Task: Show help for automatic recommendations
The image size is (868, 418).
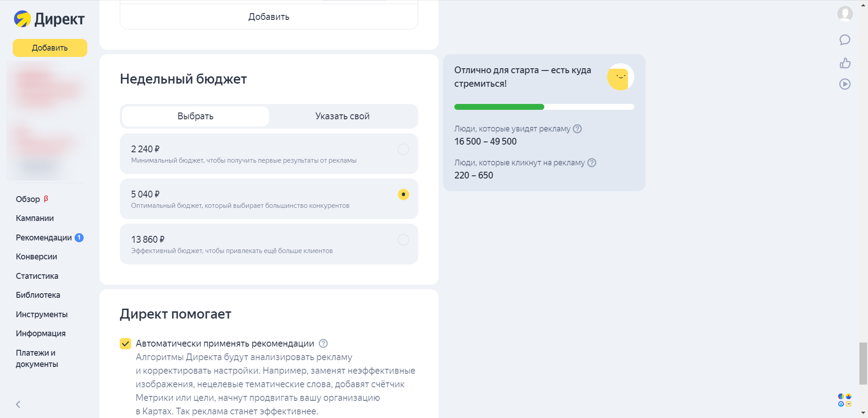Action: (x=323, y=343)
